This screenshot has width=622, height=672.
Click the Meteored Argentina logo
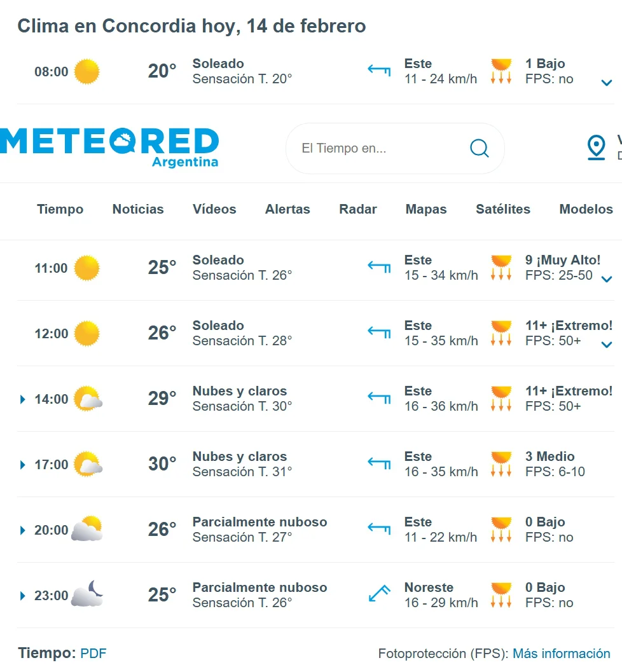(109, 147)
